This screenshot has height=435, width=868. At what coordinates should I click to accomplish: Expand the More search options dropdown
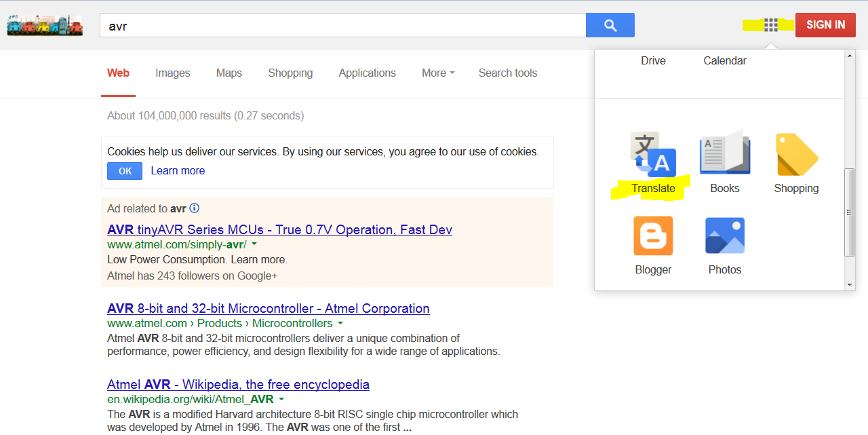tap(438, 73)
